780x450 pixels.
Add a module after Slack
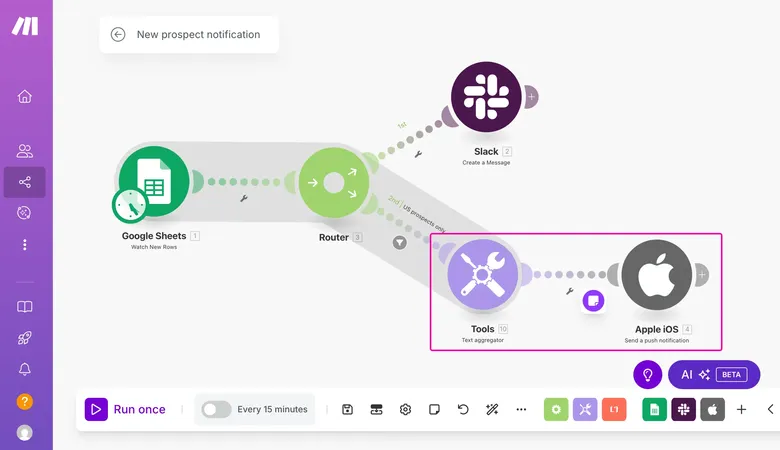coord(531,96)
